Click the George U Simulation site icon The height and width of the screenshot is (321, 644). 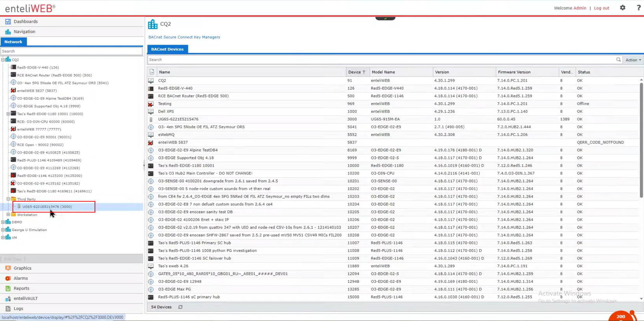pos(8,230)
